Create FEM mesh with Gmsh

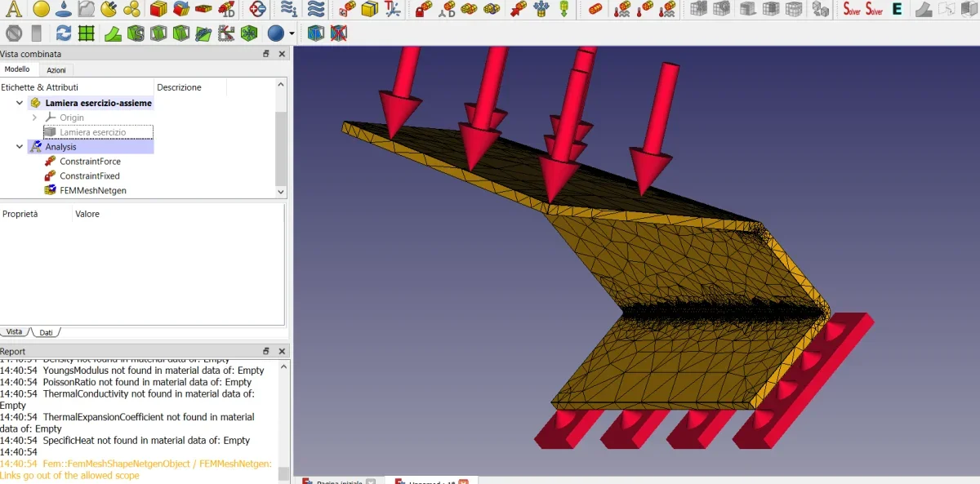(x=721, y=9)
